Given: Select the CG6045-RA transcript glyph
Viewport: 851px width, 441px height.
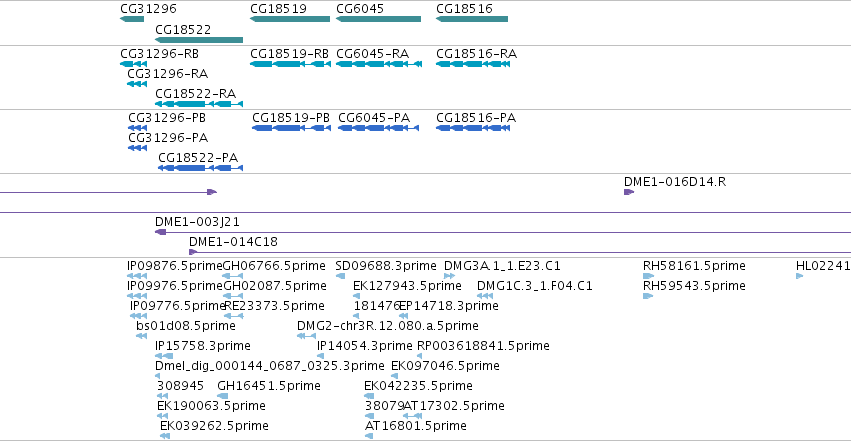Looking at the screenshot, I should (379, 64).
